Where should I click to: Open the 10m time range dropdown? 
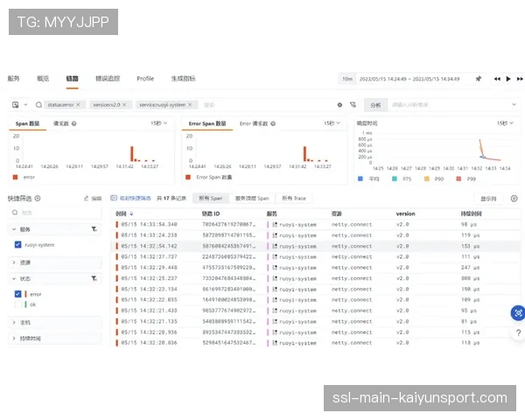click(x=347, y=79)
